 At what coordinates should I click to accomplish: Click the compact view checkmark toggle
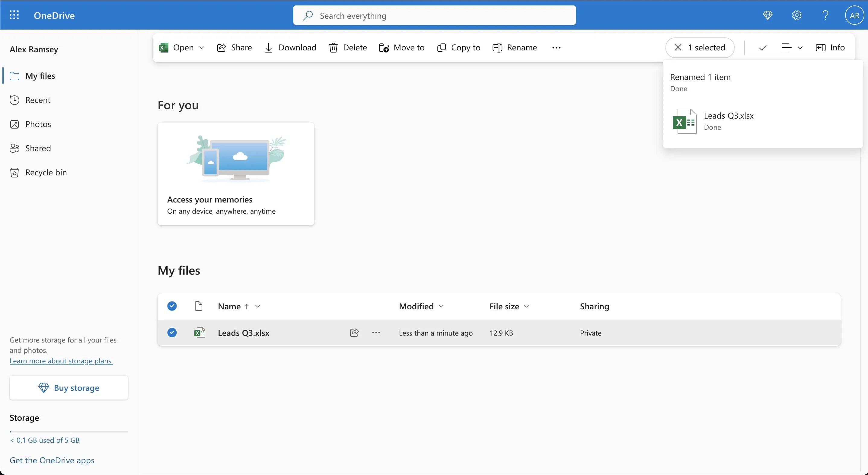coord(763,47)
